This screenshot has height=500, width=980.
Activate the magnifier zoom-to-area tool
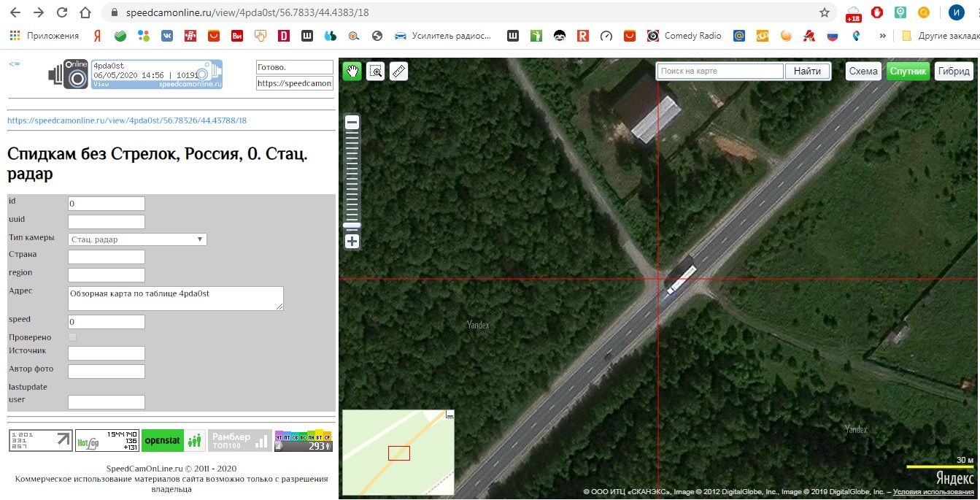pyautogui.click(x=375, y=71)
